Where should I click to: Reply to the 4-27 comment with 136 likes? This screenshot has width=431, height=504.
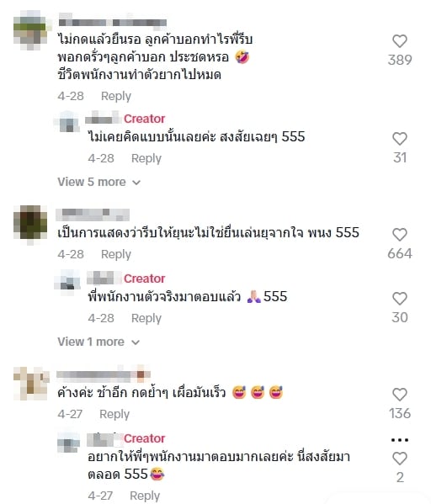114,414
